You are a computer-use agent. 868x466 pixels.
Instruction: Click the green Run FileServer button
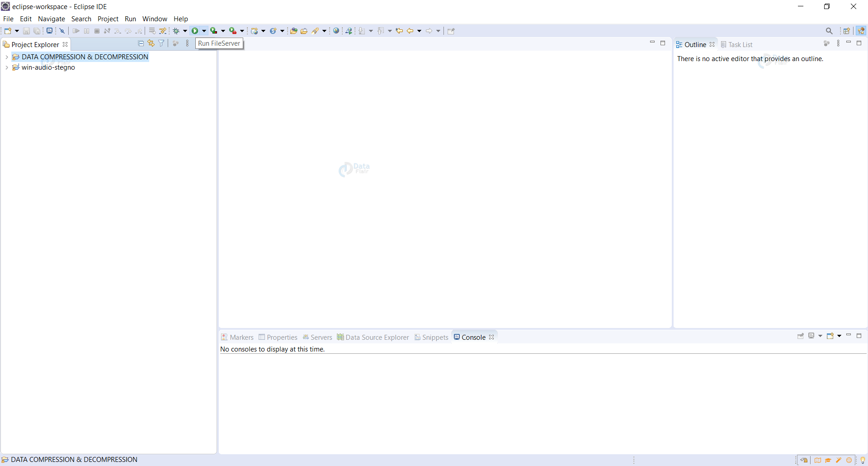point(195,31)
